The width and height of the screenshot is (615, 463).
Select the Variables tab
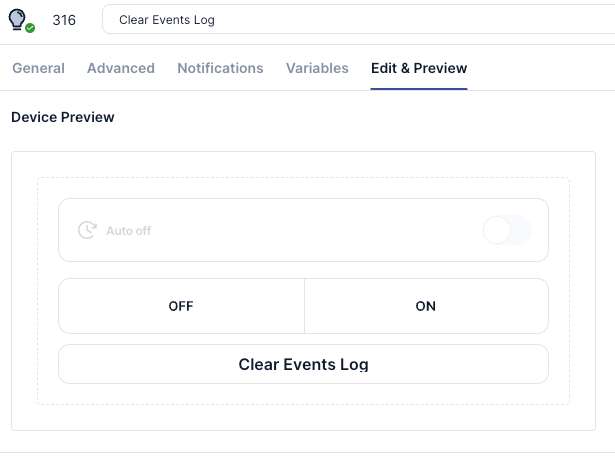(x=317, y=68)
